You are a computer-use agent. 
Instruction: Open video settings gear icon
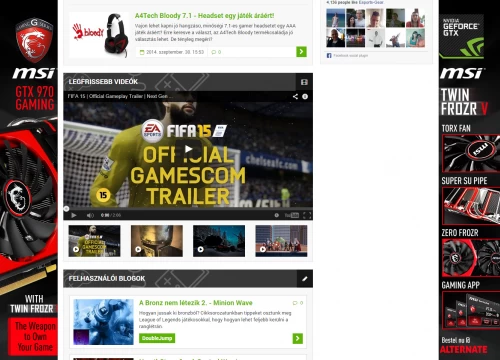coord(276,215)
